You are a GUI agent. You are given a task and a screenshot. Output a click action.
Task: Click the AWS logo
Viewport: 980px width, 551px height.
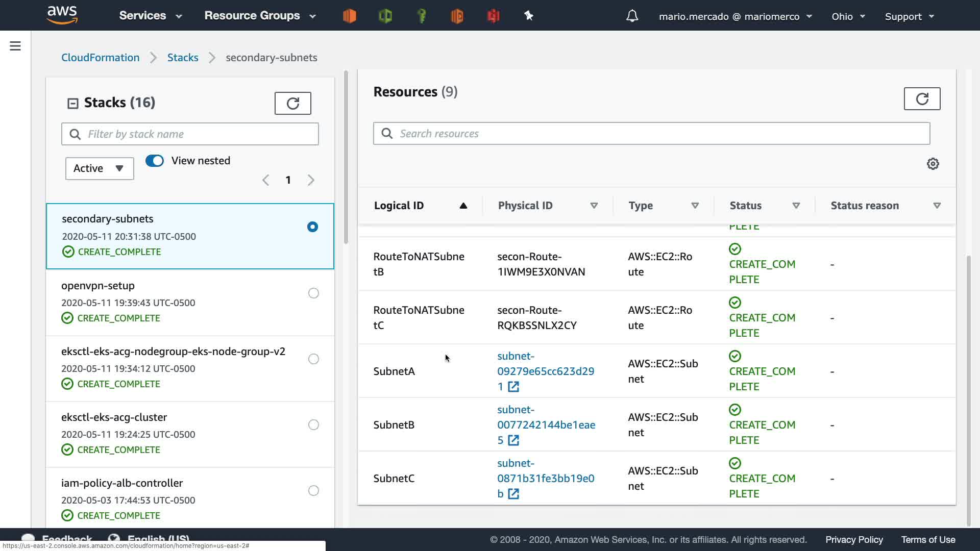coord(62,15)
